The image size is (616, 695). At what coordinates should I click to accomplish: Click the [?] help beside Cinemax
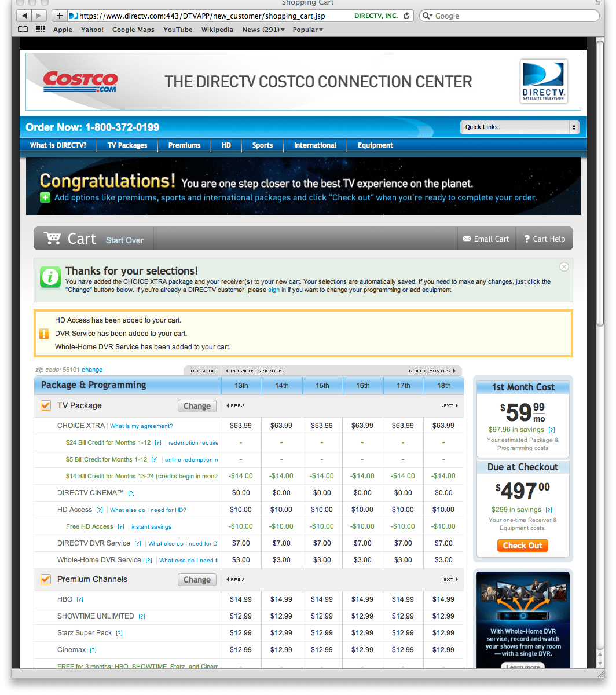click(x=93, y=650)
